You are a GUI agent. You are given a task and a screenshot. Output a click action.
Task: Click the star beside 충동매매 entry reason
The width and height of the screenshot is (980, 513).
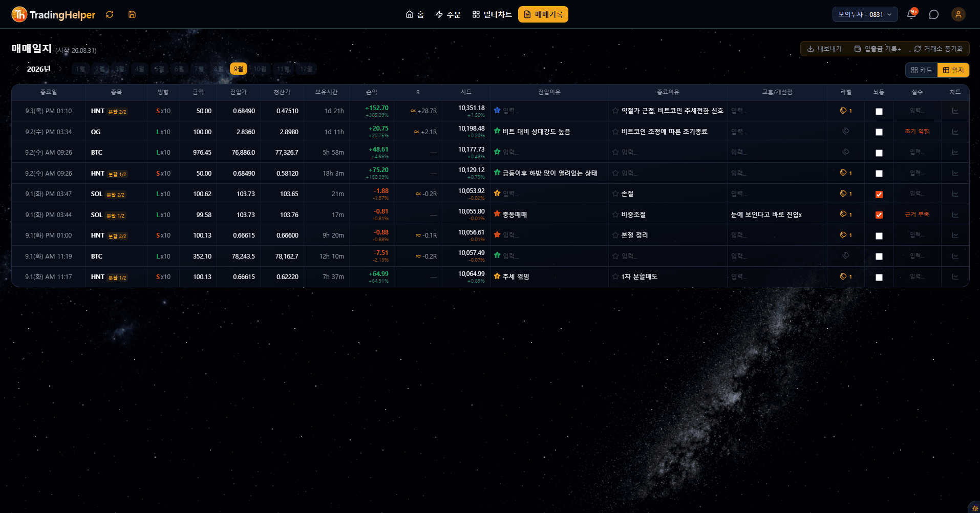click(x=497, y=214)
